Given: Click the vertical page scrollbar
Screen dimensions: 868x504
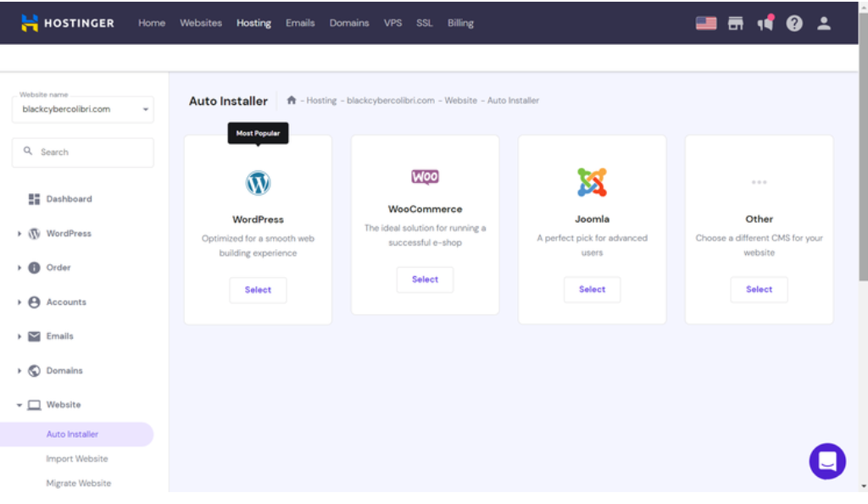Looking at the screenshot, I should [x=863, y=149].
